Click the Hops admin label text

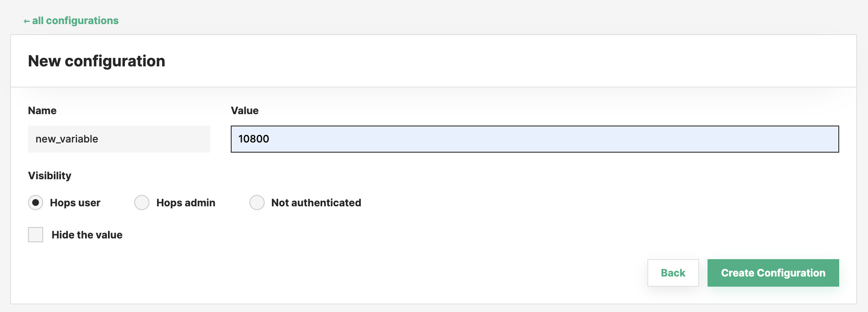tap(186, 203)
